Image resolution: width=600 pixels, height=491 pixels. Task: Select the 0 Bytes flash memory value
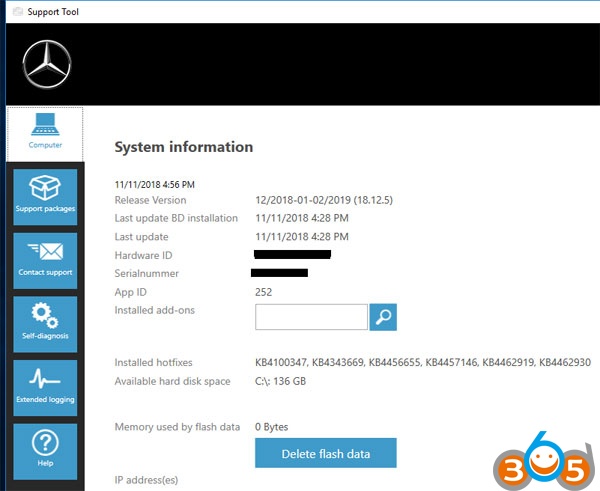click(272, 427)
